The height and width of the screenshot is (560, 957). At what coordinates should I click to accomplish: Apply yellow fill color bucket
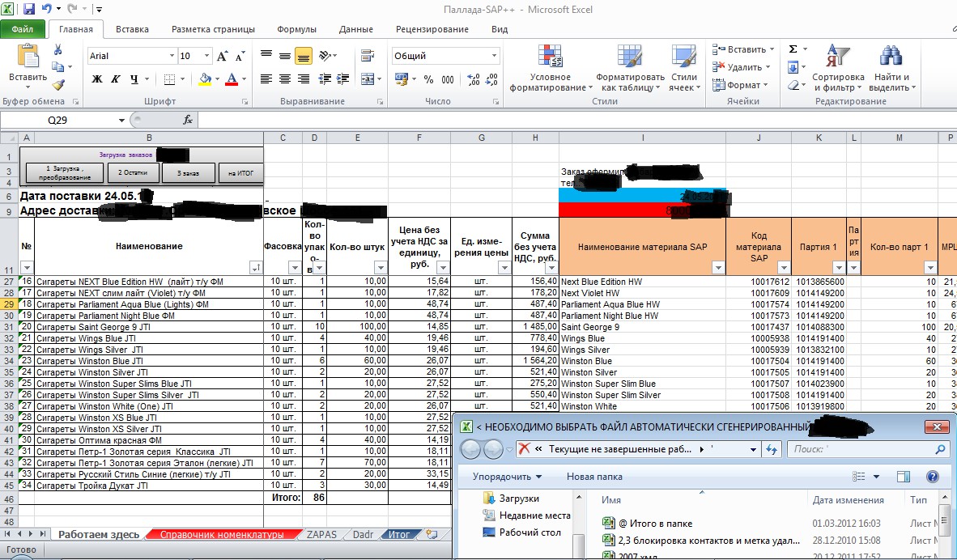(x=205, y=79)
